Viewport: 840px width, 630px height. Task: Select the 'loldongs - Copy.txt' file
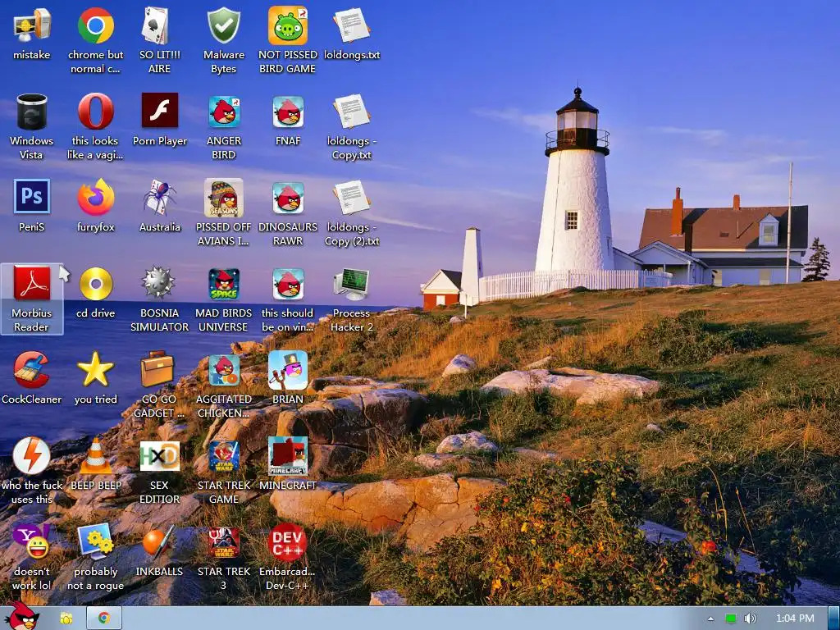(351, 112)
